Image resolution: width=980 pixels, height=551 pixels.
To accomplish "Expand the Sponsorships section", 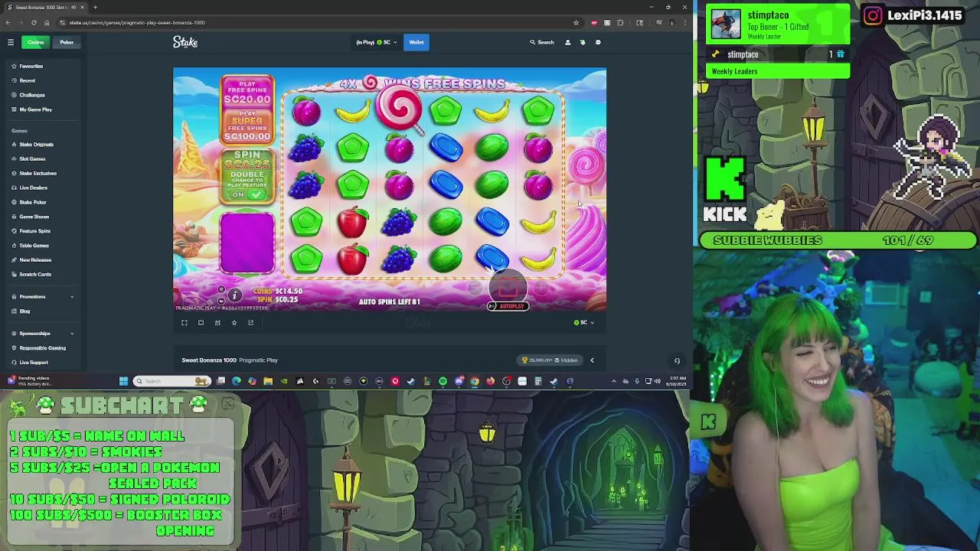I will click(x=43, y=334).
